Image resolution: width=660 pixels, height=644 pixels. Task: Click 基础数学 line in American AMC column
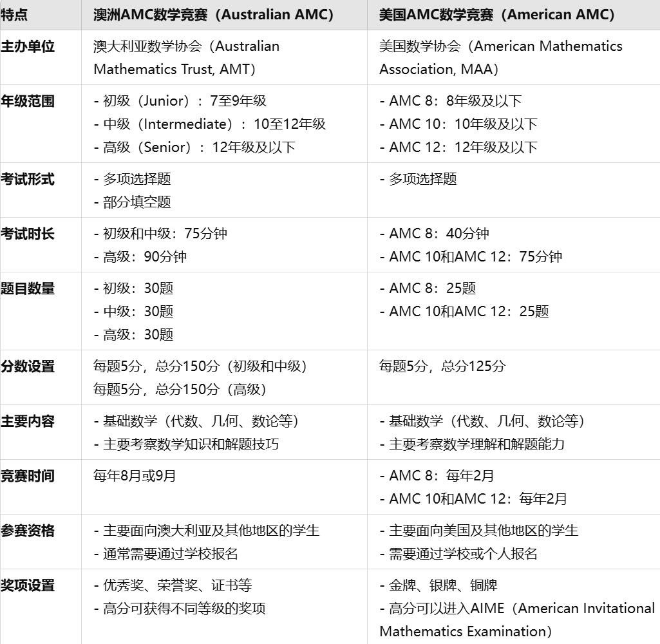tap(482, 421)
